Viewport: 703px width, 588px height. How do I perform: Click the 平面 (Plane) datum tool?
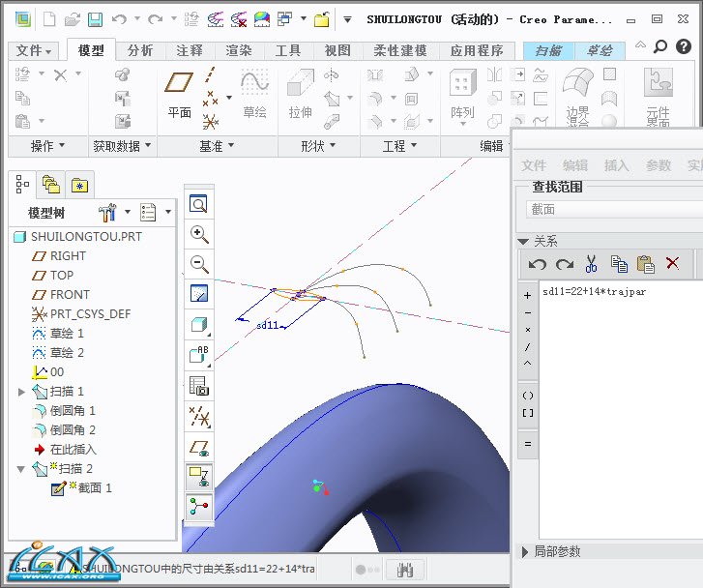(x=179, y=95)
